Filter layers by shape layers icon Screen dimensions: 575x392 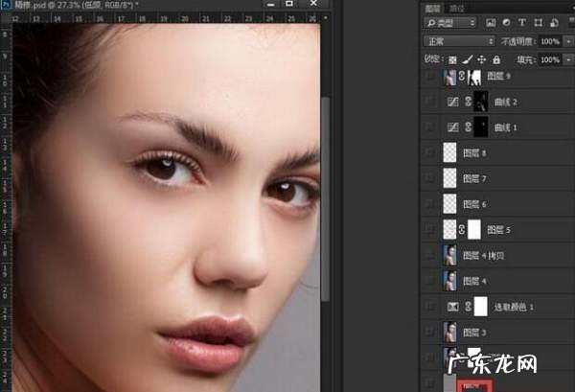point(538,23)
